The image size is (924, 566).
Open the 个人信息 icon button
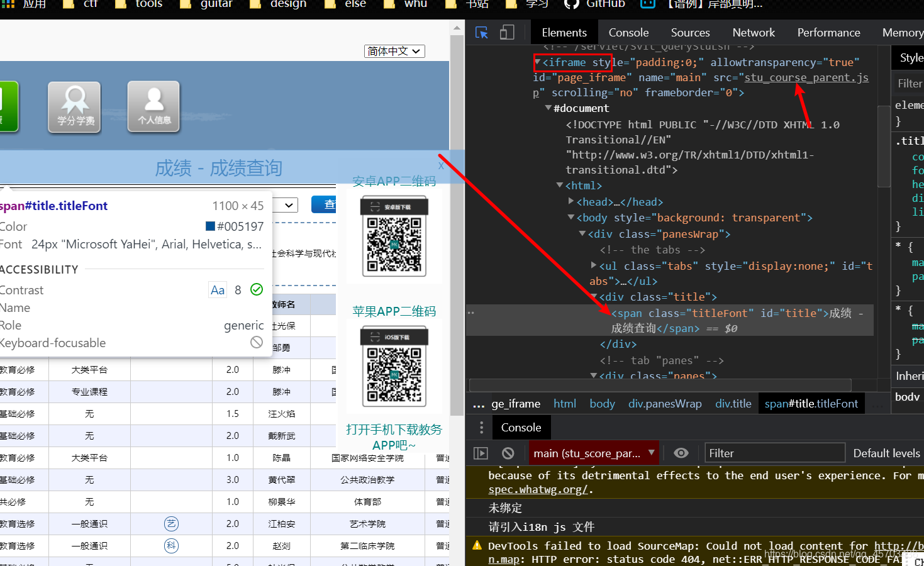[x=154, y=107]
